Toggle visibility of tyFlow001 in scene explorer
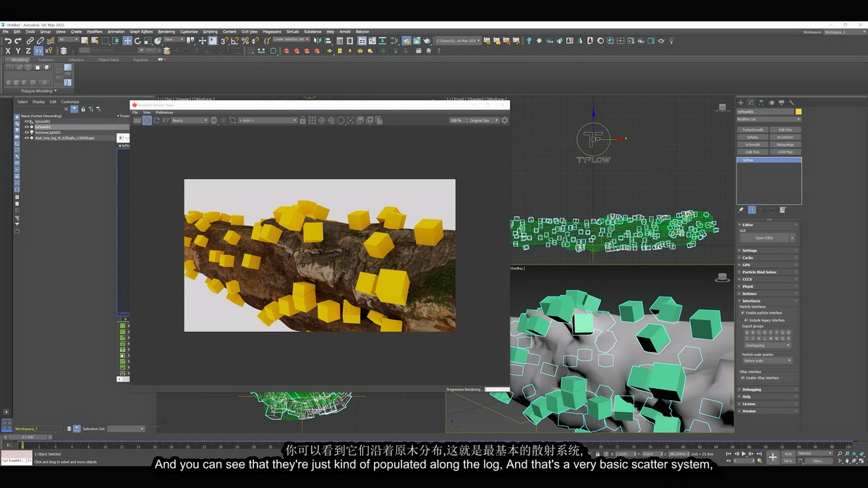The height and width of the screenshot is (488, 868). [27, 127]
